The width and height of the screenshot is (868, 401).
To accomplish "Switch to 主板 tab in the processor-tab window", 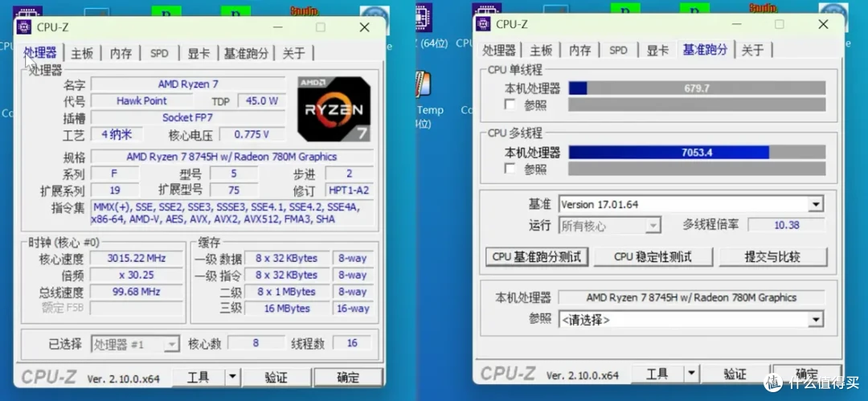I will [x=82, y=53].
